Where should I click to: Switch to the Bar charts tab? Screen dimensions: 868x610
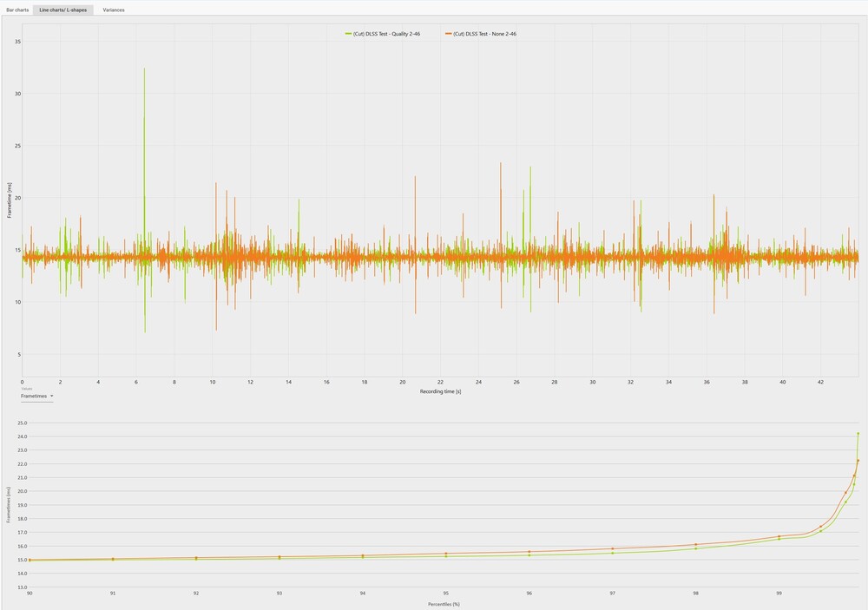click(17, 10)
